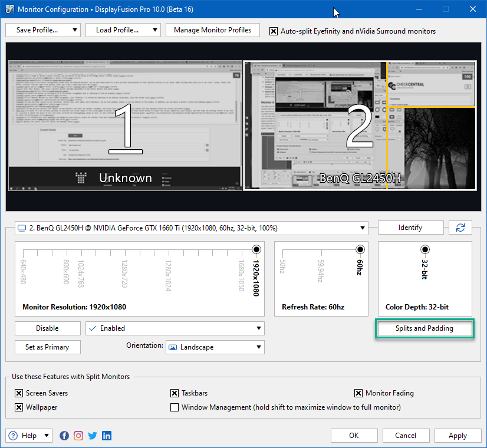Click the 800x600 resolution label
The image size is (487, 448).
pyautogui.click(x=66, y=272)
